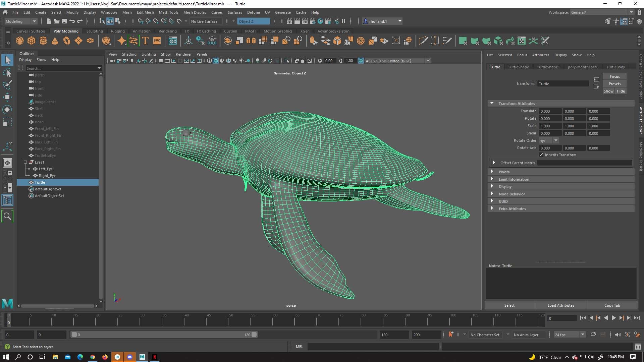Screen dimensions: 644x362
Task: Expand the Pivots section
Action: click(x=493, y=172)
